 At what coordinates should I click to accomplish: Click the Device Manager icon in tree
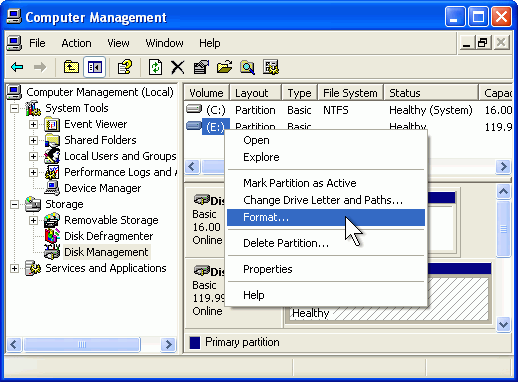(x=52, y=188)
